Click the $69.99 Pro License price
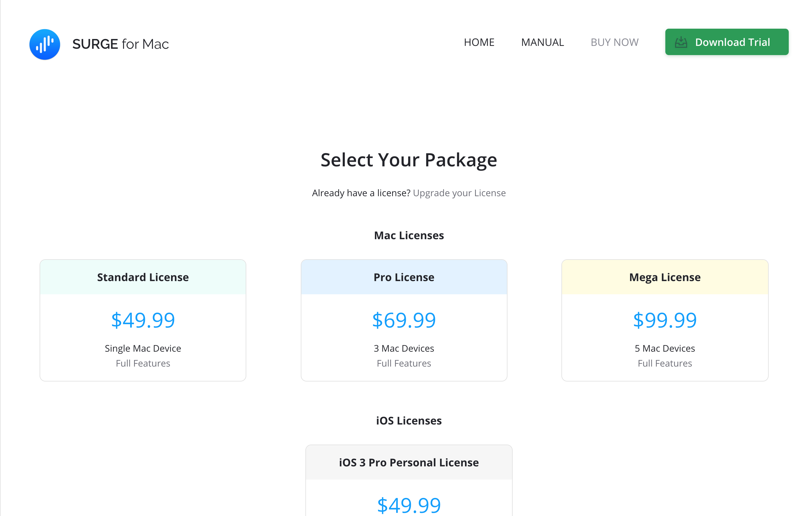 click(404, 320)
